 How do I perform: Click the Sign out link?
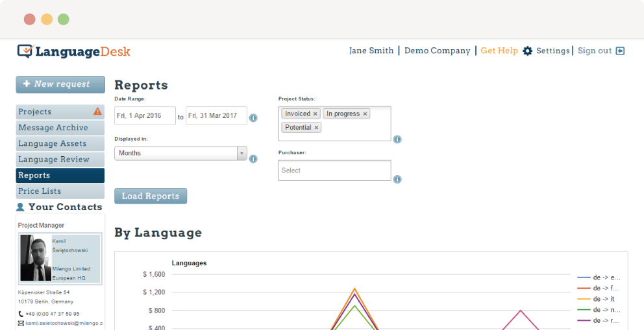595,51
